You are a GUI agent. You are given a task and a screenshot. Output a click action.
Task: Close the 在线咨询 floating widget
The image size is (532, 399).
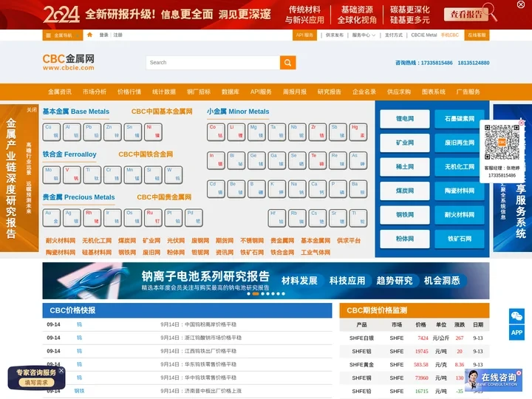coord(519,373)
